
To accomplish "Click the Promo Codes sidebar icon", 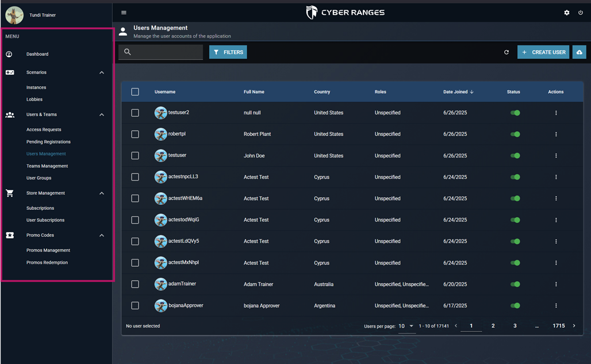I will coord(9,235).
